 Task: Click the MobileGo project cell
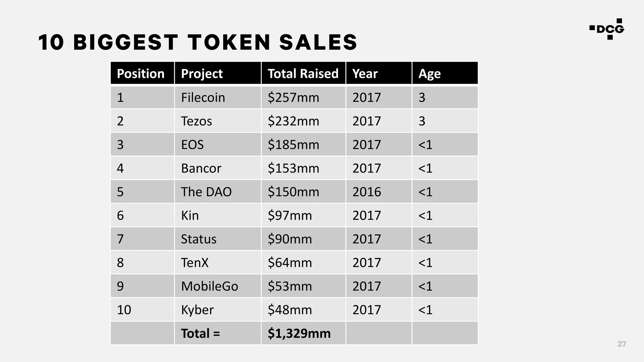coord(218,286)
